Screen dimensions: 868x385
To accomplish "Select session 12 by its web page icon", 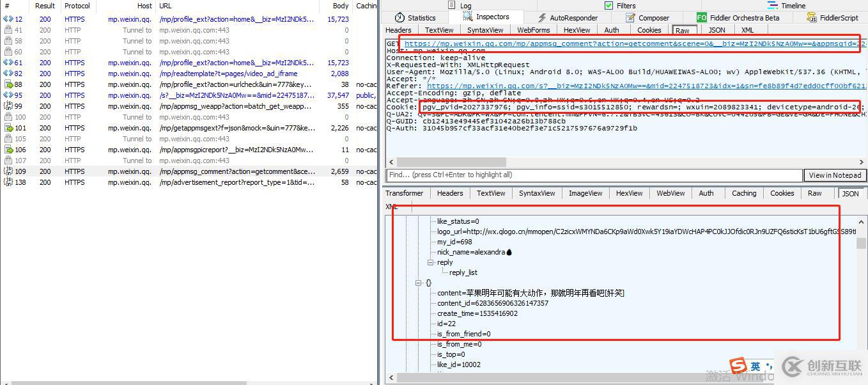I will [8, 19].
